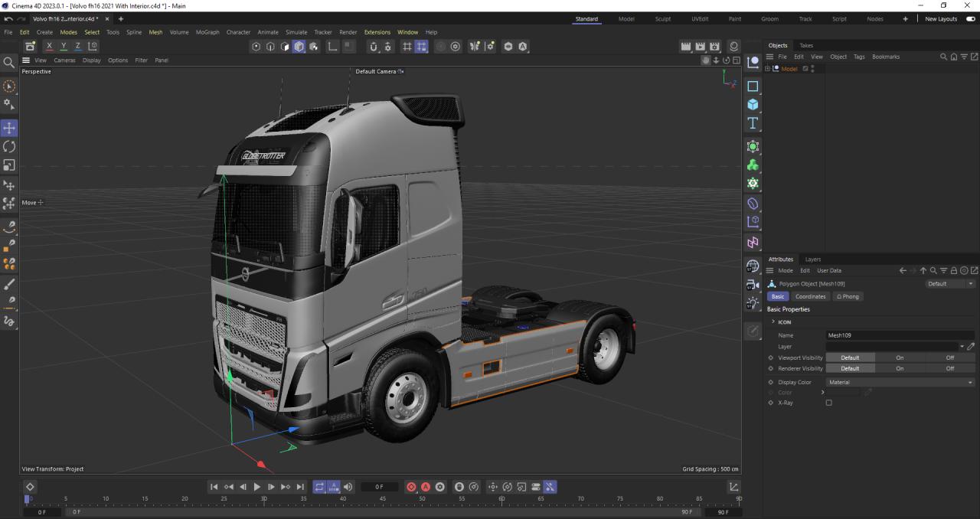Toggle the X axis lock

(49, 47)
